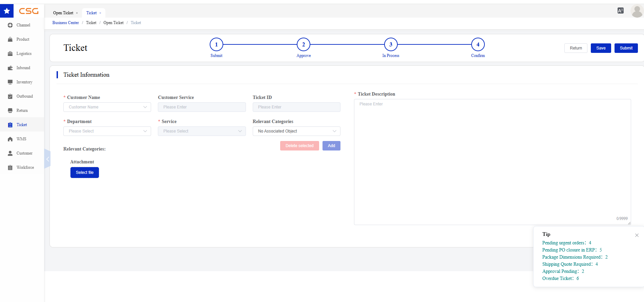
Task: Click the Business Center breadcrumb link
Action: coord(66,23)
